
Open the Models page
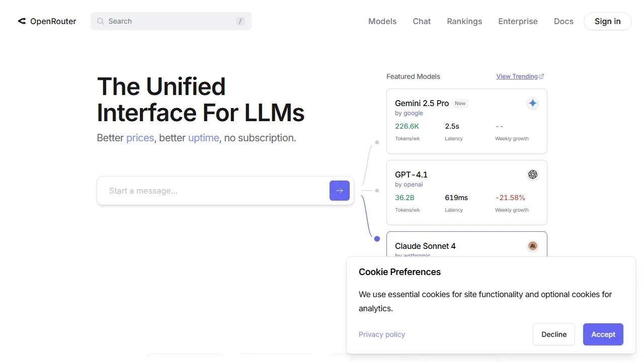(x=382, y=21)
